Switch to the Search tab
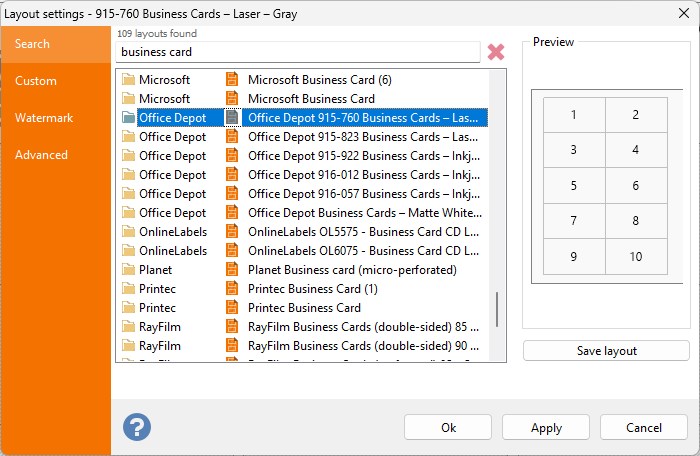The width and height of the screenshot is (700, 456). [x=56, y=44]
